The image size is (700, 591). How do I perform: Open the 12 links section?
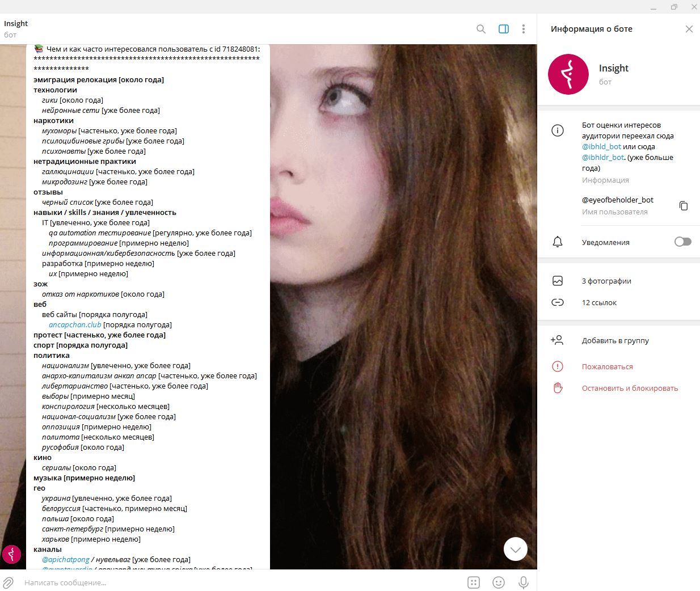[618, 302]
